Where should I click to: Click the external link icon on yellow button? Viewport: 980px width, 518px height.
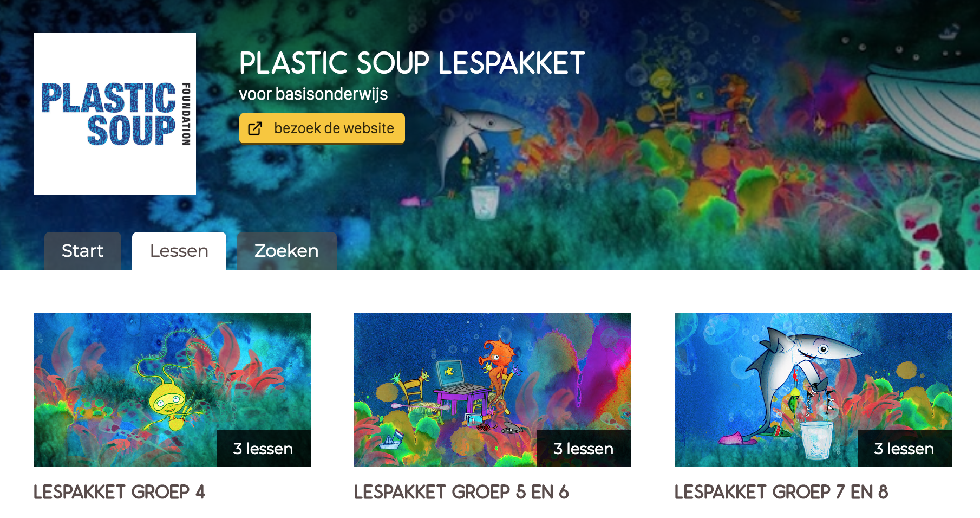pyautogui.click(x=255, y=128)
